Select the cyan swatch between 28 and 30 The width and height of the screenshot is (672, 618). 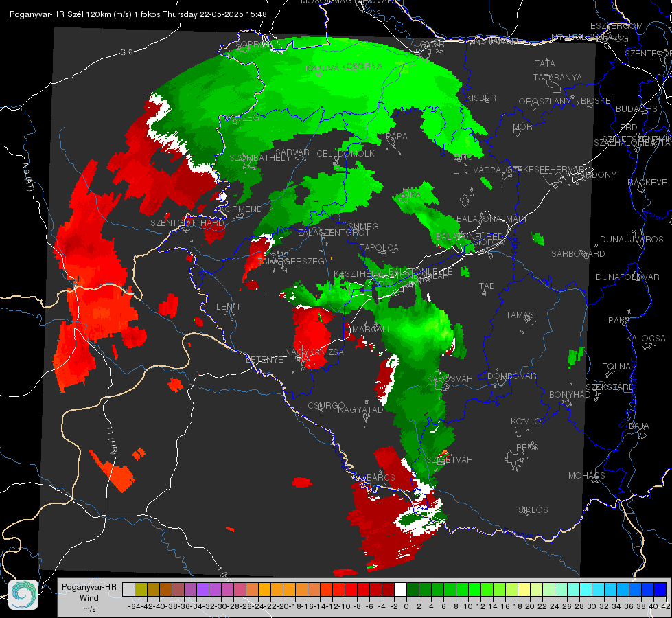click(586, 589)
